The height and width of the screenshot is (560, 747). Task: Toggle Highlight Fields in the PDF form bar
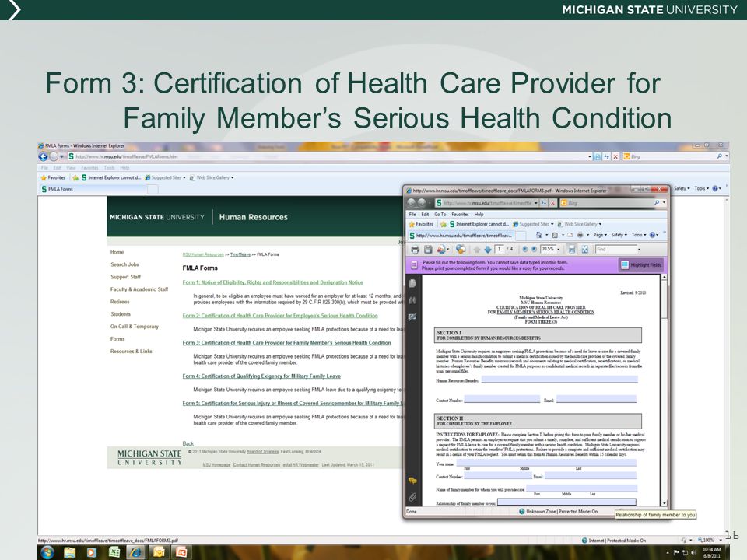[640, 265]
